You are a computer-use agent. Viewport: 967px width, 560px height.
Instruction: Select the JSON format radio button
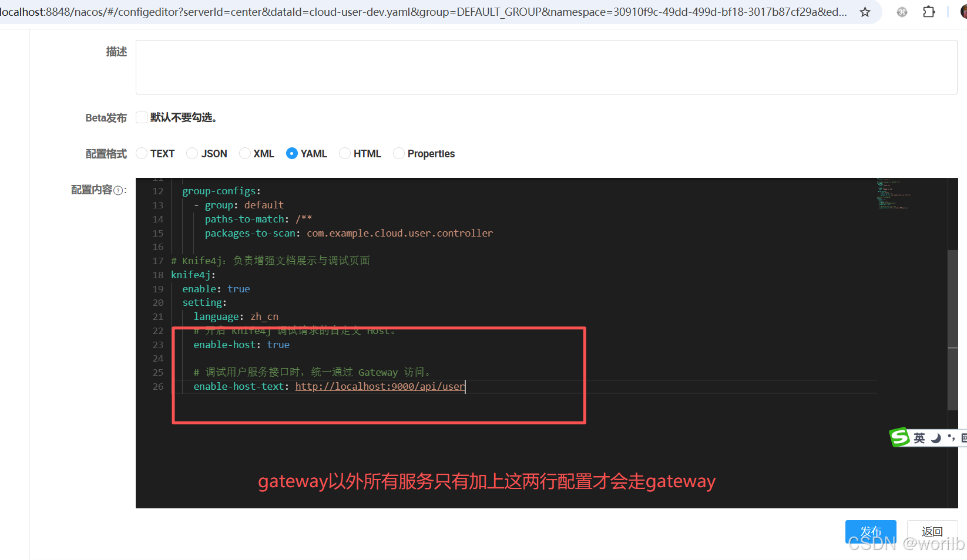pyautogui.click(x=192, y=153)
